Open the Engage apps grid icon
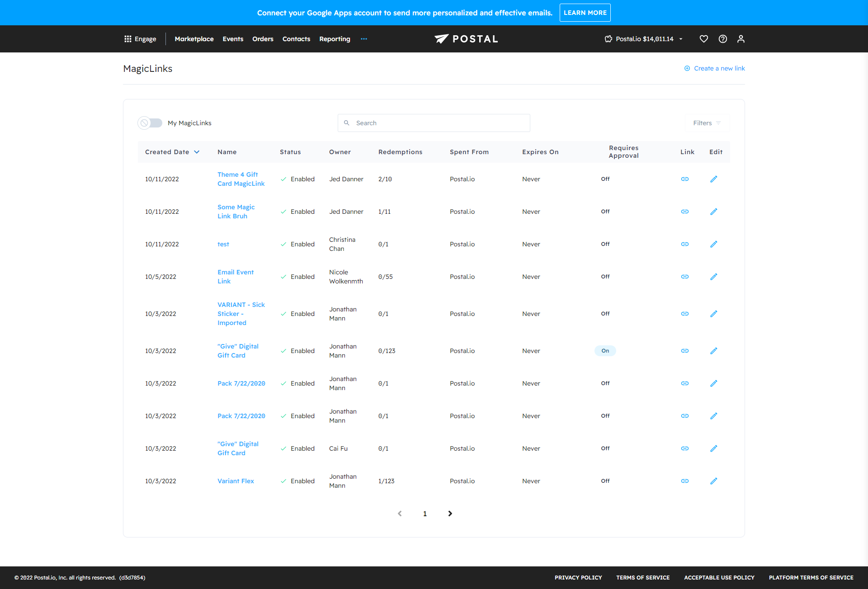 click(x=128, y=39)
